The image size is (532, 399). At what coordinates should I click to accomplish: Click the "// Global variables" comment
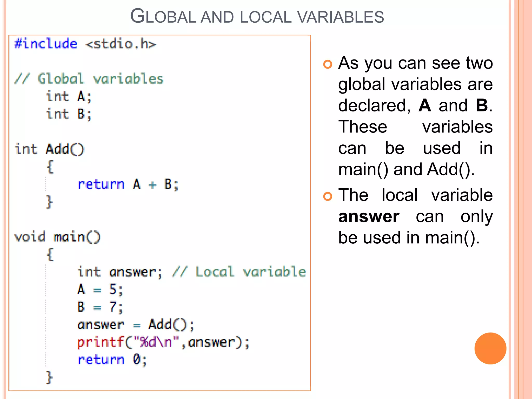coord(89,79)
